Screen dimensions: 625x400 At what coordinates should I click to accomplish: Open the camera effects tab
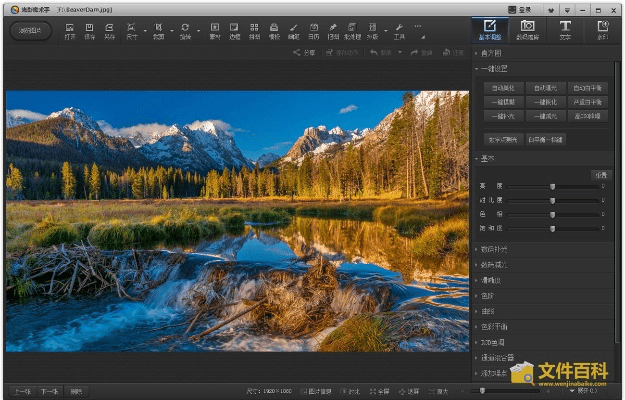click(527, 29)
